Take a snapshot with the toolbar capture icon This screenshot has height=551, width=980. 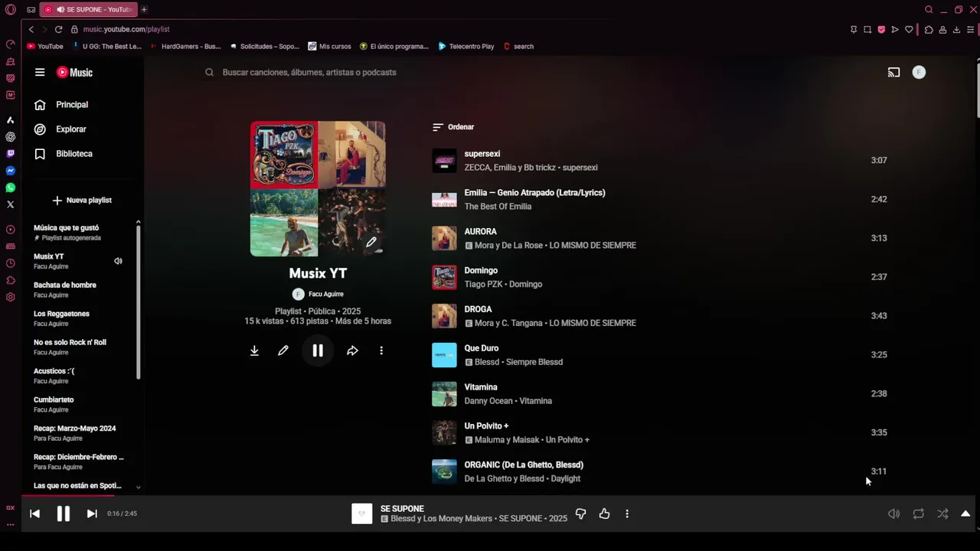coord(867,30)
